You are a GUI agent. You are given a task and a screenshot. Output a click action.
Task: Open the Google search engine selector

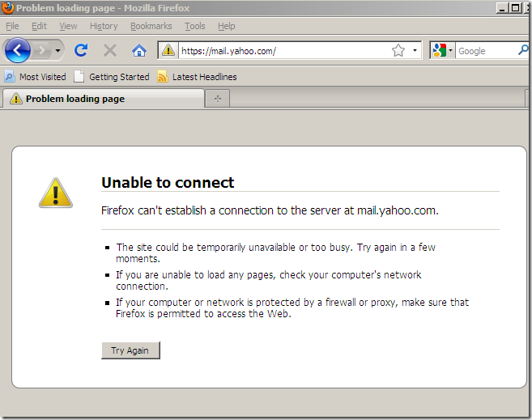tap(442, 50)
